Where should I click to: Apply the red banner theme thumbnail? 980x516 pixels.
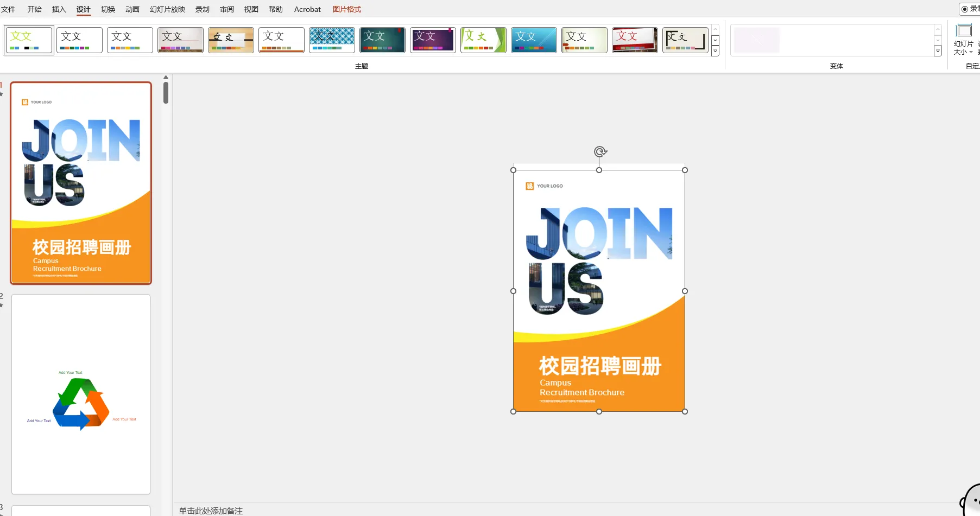pos(635,40)
